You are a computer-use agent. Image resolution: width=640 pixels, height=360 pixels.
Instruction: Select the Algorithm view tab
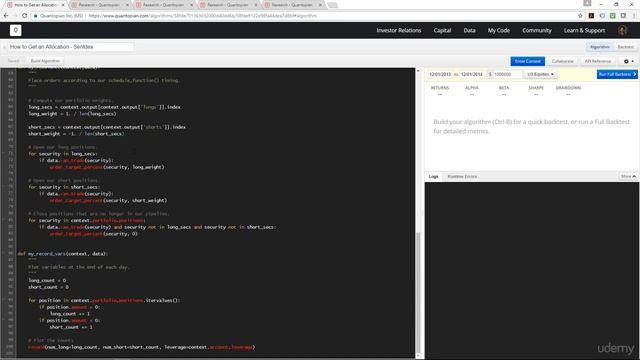[x=600, y=47]
